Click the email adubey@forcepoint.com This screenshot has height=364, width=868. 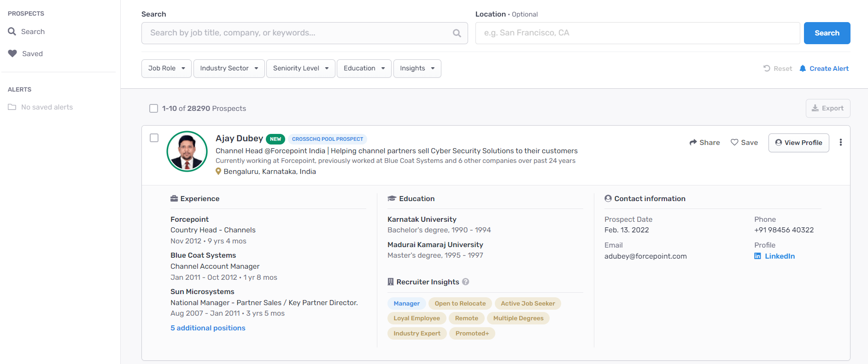(645, 256)
